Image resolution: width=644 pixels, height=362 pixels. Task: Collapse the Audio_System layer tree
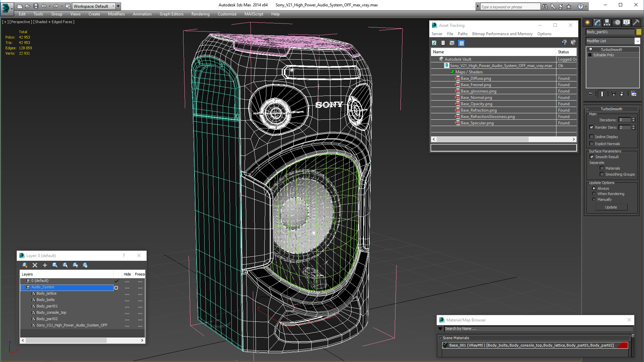(x=23, y=287)
